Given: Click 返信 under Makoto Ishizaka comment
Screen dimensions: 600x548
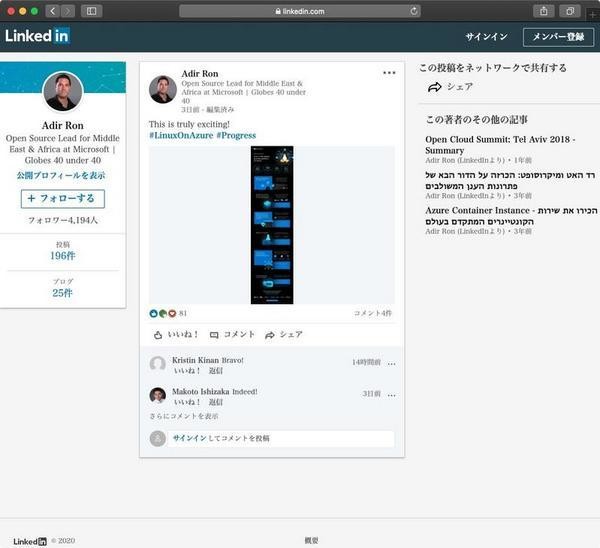Looking at the screenshot, I should click(216, 402).
